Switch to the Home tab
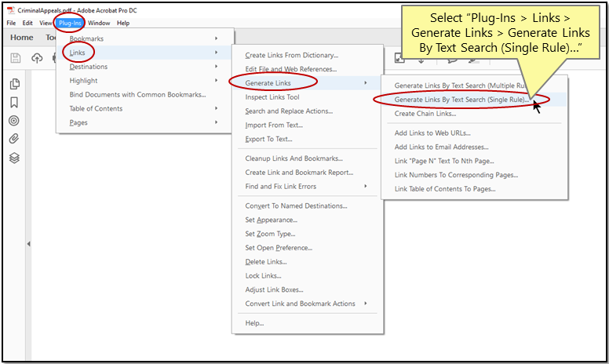 [21, 38]
